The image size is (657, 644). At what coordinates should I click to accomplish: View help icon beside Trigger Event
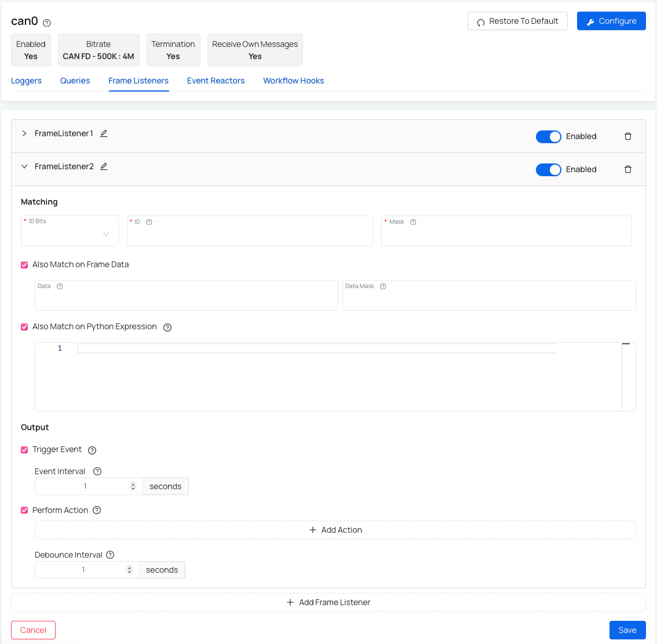92,450
